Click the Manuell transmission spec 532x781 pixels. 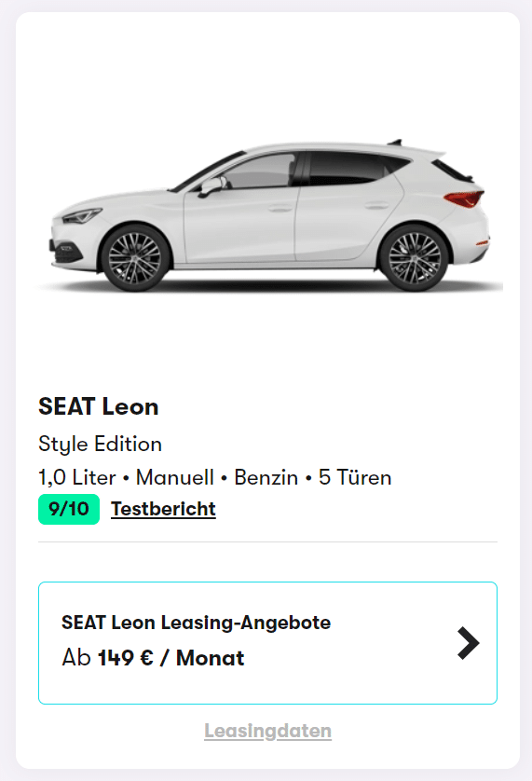pyautogui.click(x=175, y=477)
